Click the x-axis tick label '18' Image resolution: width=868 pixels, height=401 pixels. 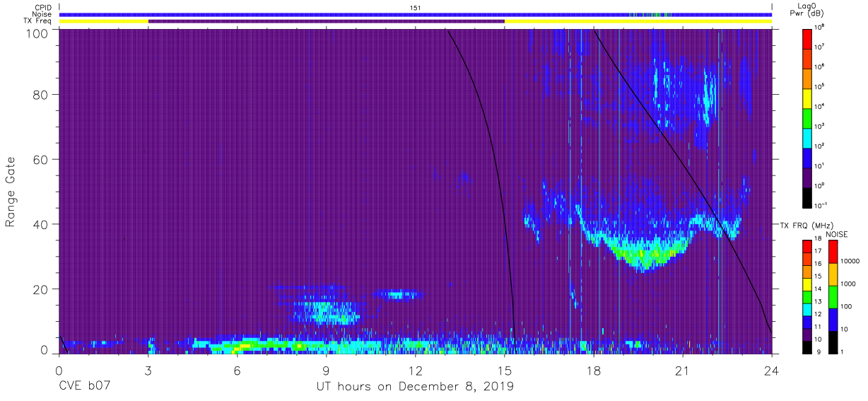(594, 371)
